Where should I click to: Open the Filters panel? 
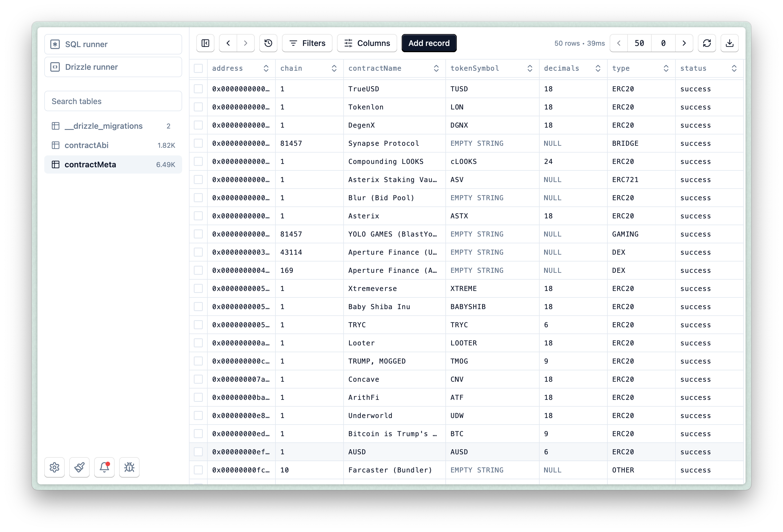coord(307,43)
